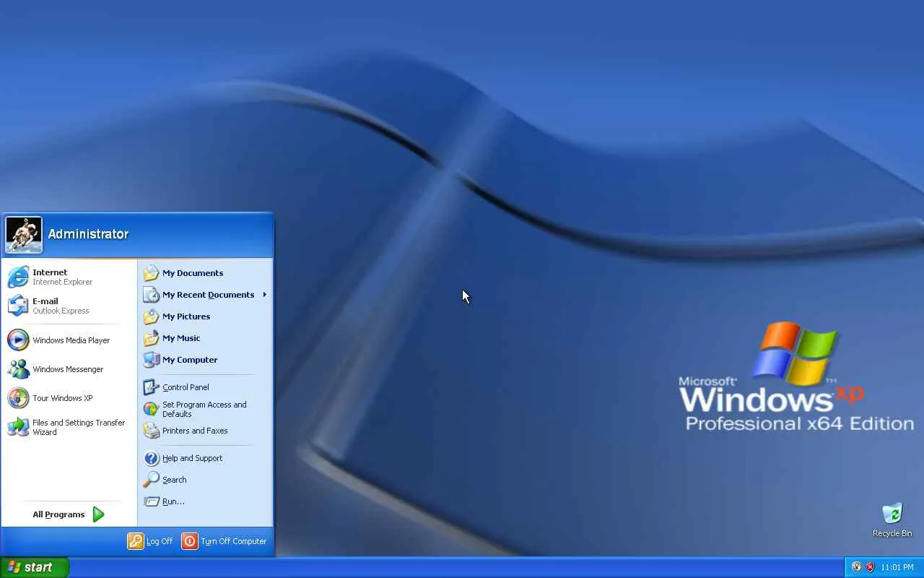Open Set Program Access and Defaults
This screenshot has height=578, width=924.
(205, 409)
